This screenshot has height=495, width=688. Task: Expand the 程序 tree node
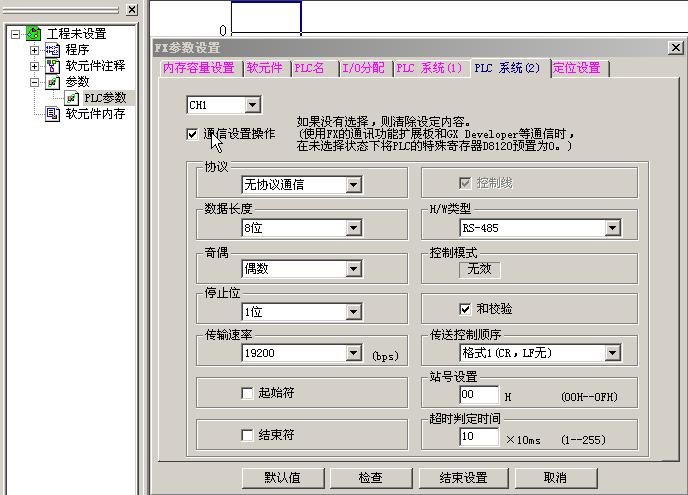click(x=34, y=50)
